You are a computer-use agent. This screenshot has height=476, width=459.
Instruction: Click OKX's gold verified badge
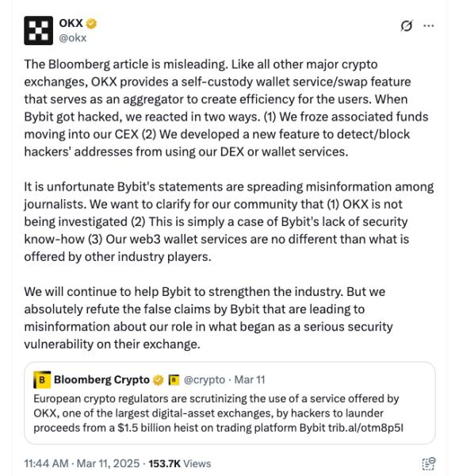coord(91,23)
